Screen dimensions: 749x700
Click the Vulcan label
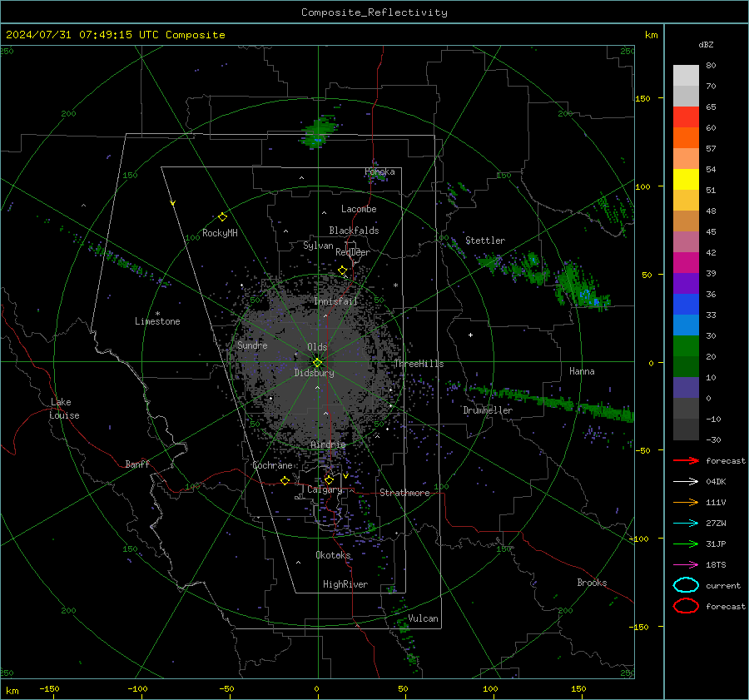423,618
